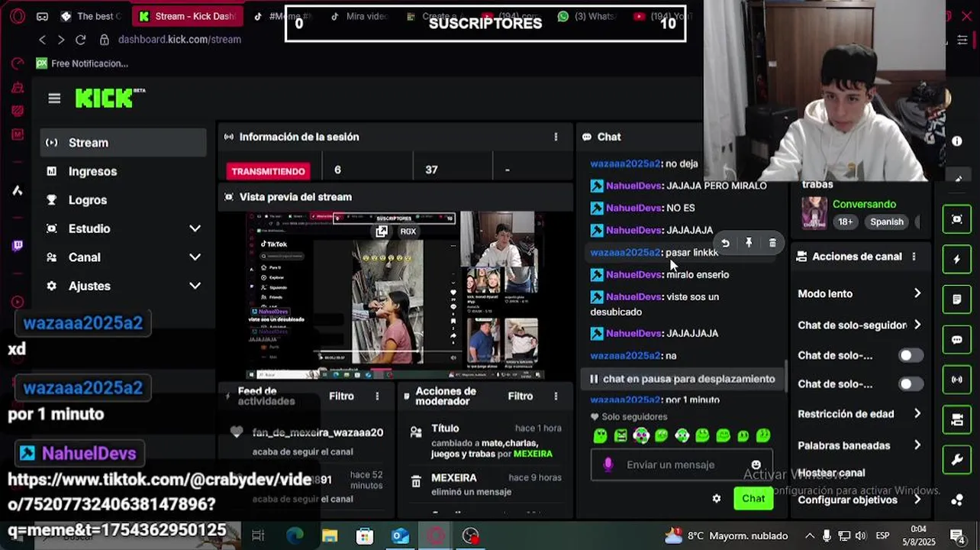Open Palabras baneadas settings

click(x=859, y=445)
